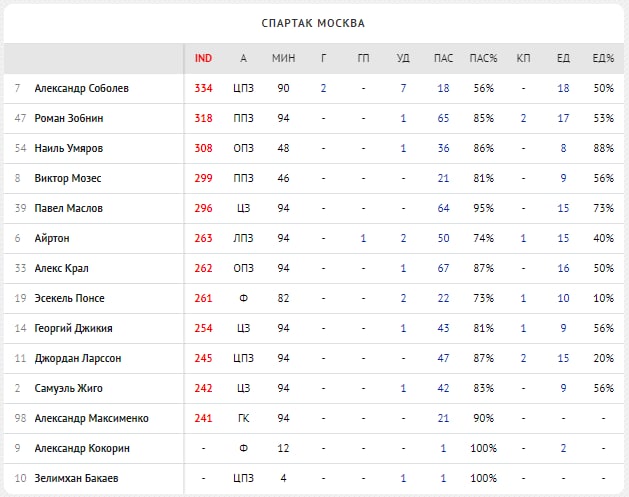Click Жиго's passes value 42
This screenshot has width=629, height=497.
[443, 388]
